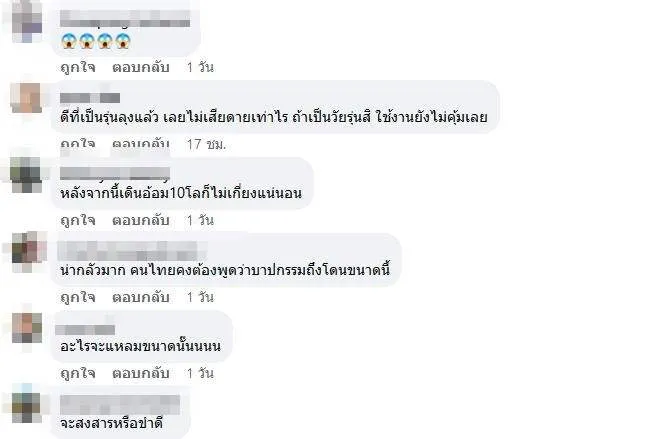Screen dimensions: 664x439
Task: Like the 'น่ากลัวมาก คนไทย' comment
Action: (x=78, y=298)
